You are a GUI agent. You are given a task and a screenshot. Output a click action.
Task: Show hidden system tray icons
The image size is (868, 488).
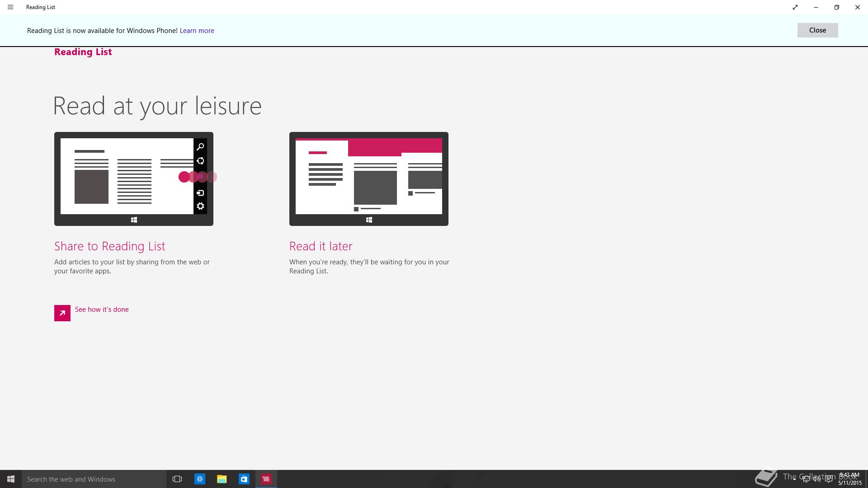pyautogui.click(x=794, y=479)
